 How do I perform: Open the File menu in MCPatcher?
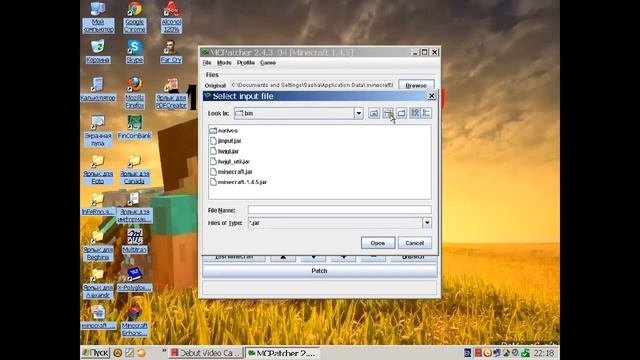pos(207,62)
